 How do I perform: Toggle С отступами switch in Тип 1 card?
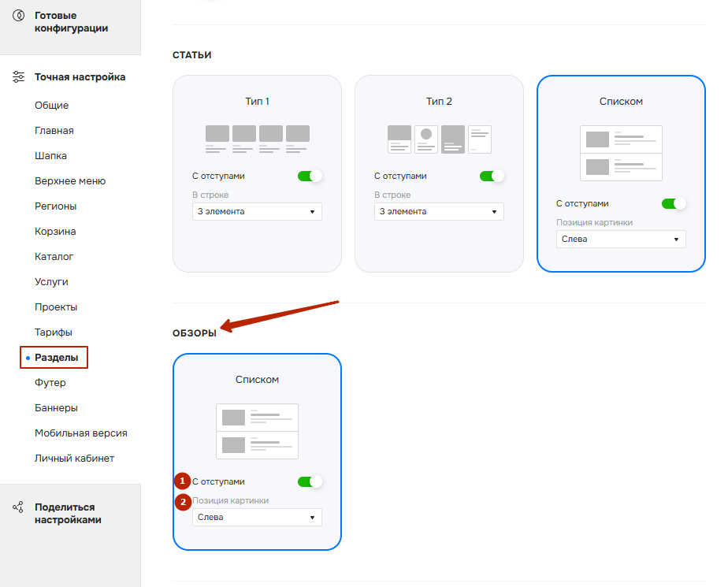coord(310,176)
